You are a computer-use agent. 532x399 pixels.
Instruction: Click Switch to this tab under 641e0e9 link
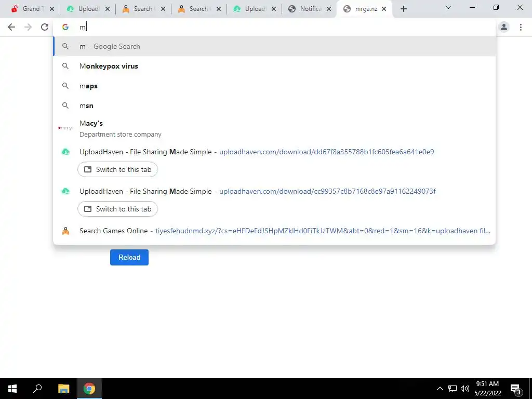117,170
